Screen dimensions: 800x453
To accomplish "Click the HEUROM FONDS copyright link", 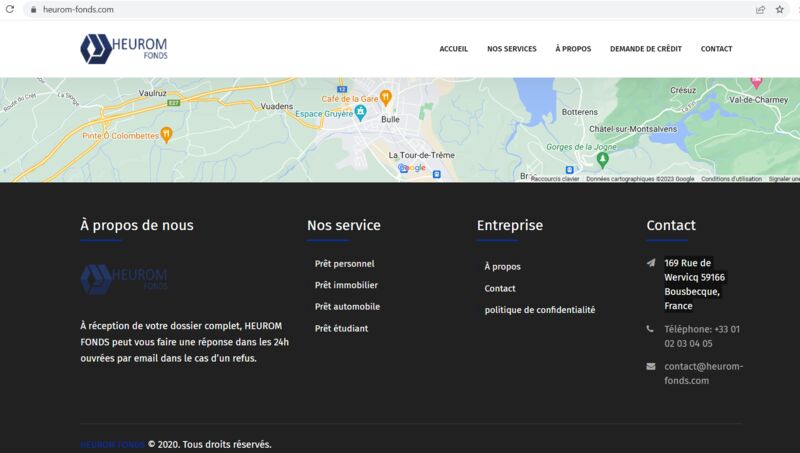I will coord(112,444).
